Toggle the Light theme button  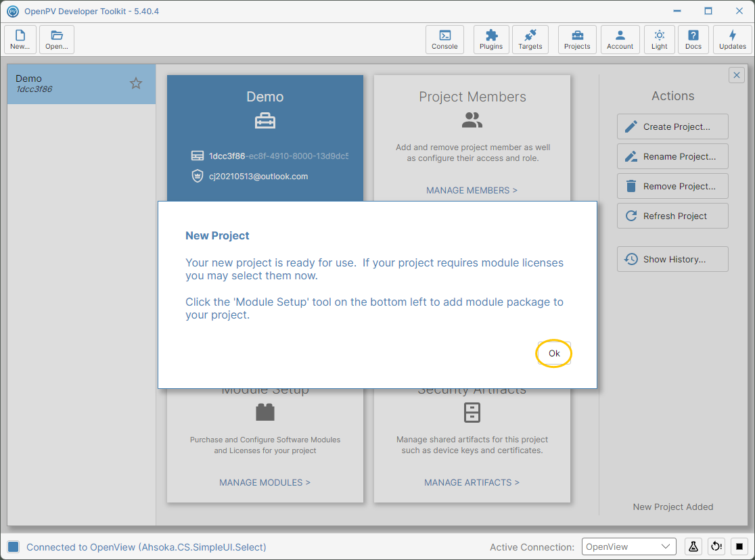click(x=659, y=39)
